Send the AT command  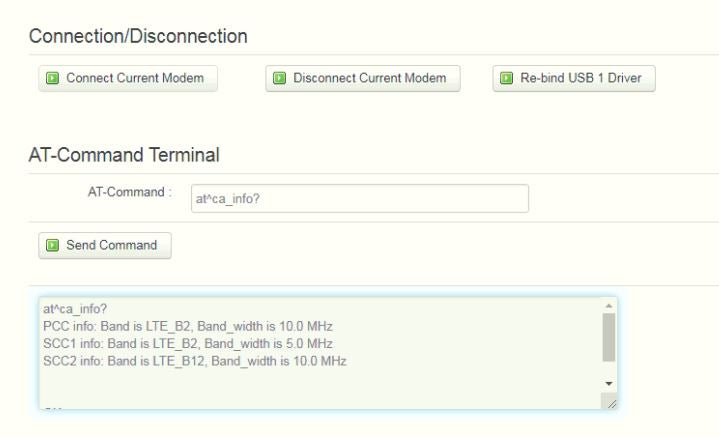click(105, 245)
